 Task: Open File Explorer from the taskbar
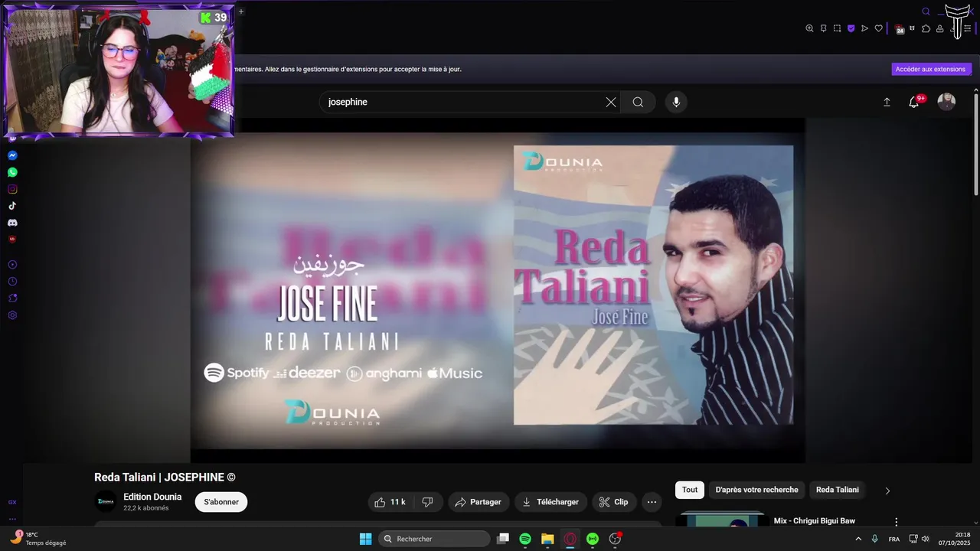[547, 539]
